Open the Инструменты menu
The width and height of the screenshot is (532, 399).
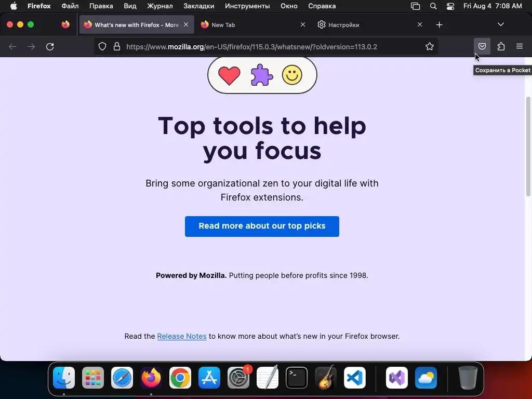(x=247, y=6)
